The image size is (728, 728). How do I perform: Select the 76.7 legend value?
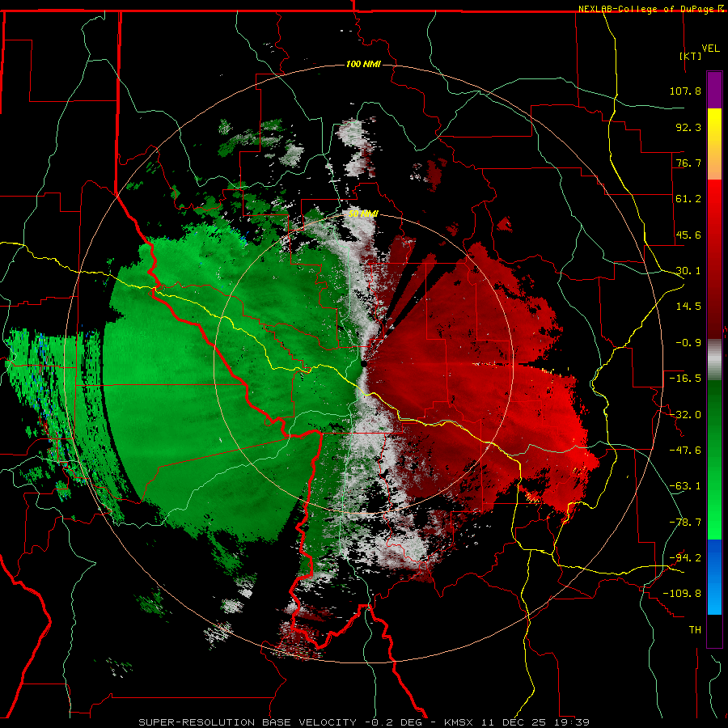[688, 163]
